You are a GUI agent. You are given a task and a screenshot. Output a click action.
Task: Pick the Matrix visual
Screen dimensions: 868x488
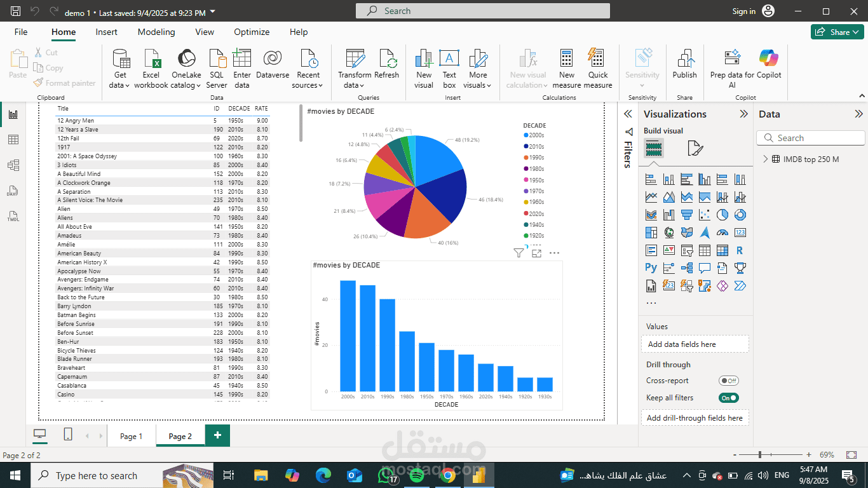pyautogui.click(x=722, y=251)
